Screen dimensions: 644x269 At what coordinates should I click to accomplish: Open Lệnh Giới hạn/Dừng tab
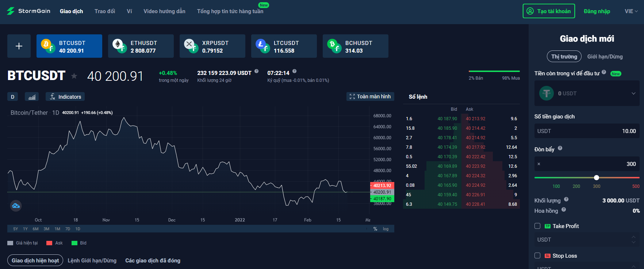coord(92,261)
